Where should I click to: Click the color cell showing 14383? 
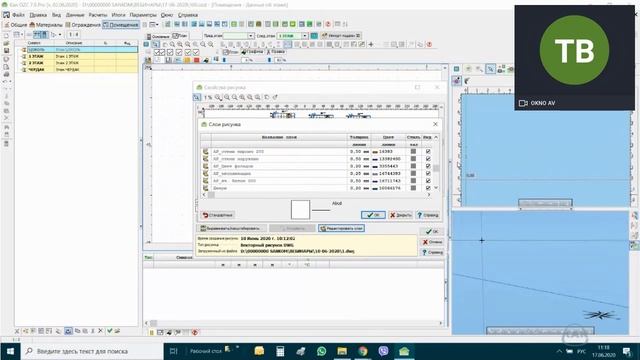tap(388, 151)
